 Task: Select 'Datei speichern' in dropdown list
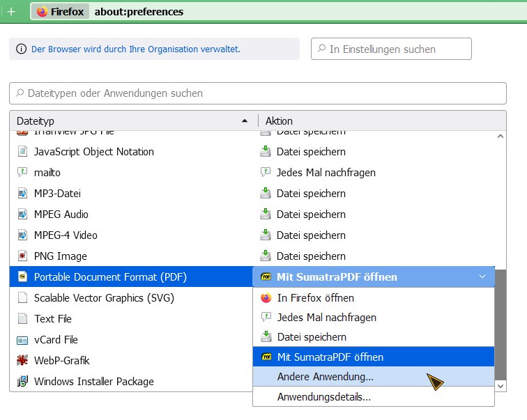311,337
